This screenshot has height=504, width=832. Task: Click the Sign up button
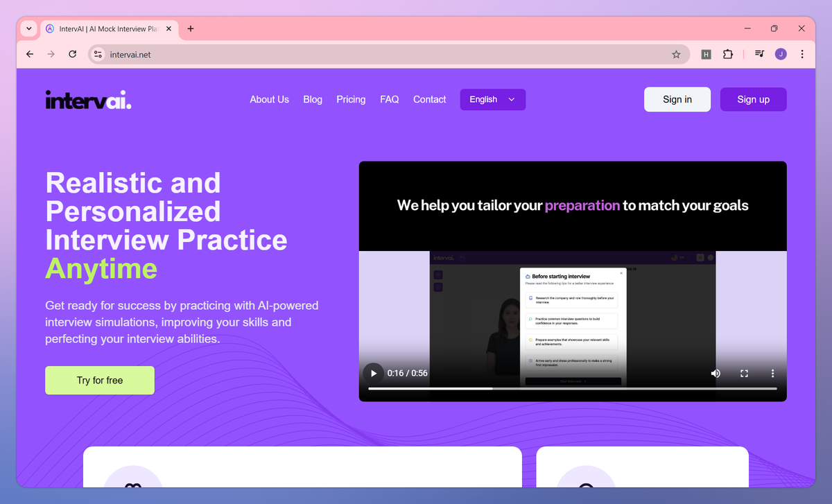coord(754,99)
